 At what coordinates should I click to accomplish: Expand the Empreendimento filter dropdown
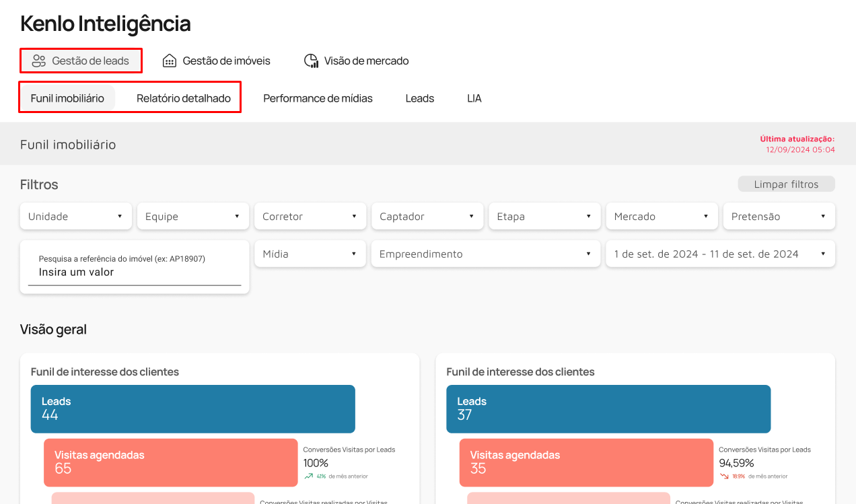coord(486,254)
